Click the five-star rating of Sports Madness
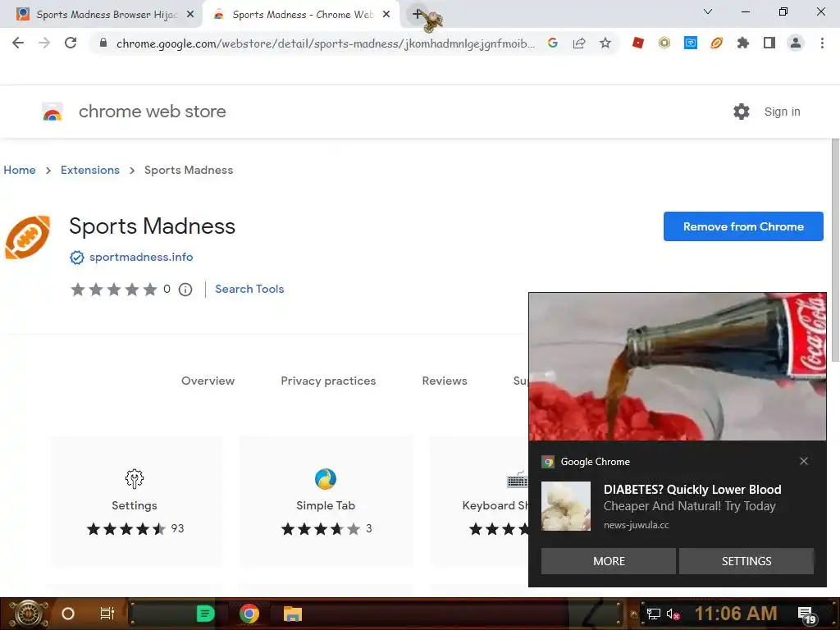This screenshot has height=630, width=840. click(x=113, y=290)
